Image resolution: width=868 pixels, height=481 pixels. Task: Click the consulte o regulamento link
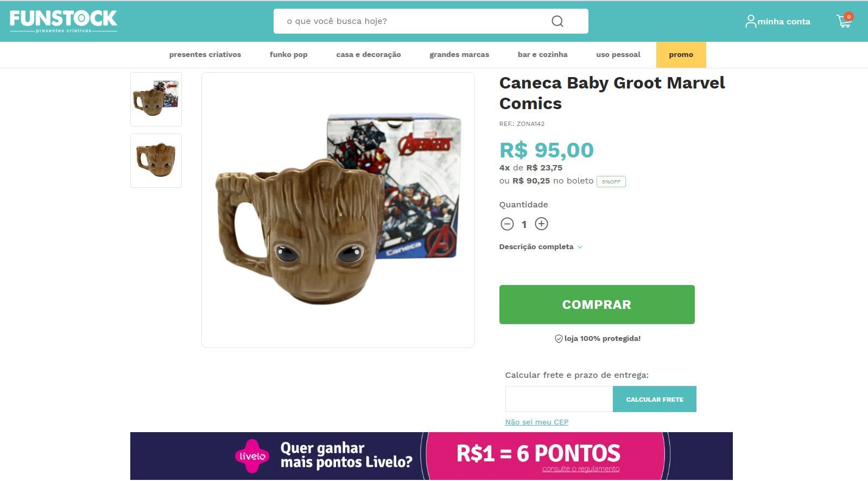[581, 469]
